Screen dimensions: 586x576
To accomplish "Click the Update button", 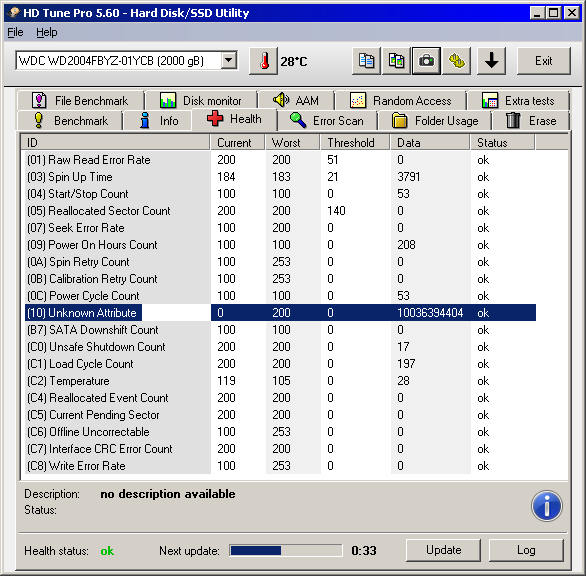I will pyautogui.click(x=443, y=550).
